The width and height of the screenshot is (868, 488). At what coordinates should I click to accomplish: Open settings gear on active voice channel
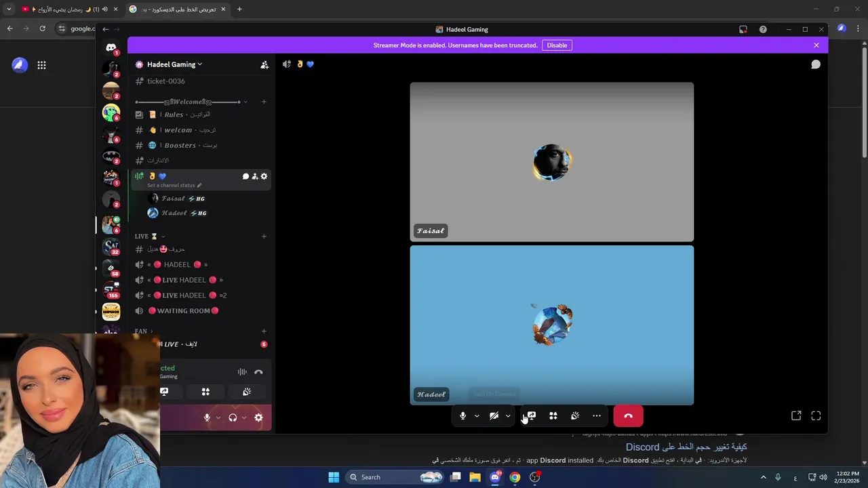point(264,176)
